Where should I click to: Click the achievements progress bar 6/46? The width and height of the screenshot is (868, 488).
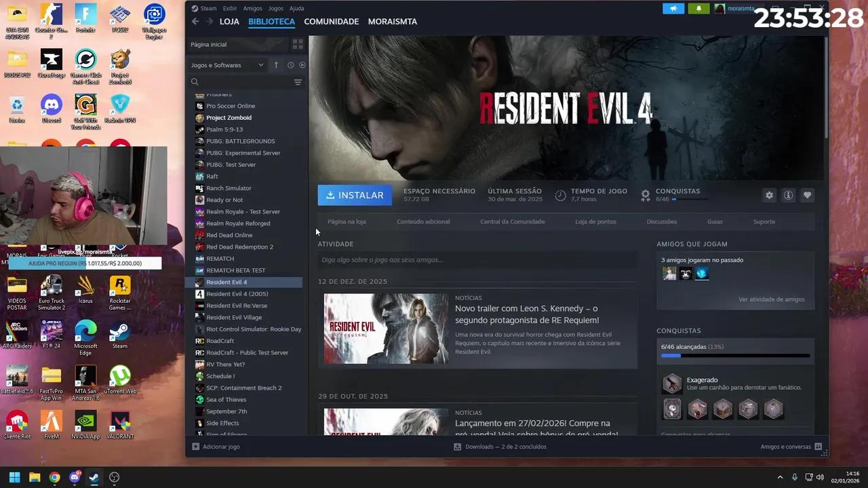pos(735,356)
